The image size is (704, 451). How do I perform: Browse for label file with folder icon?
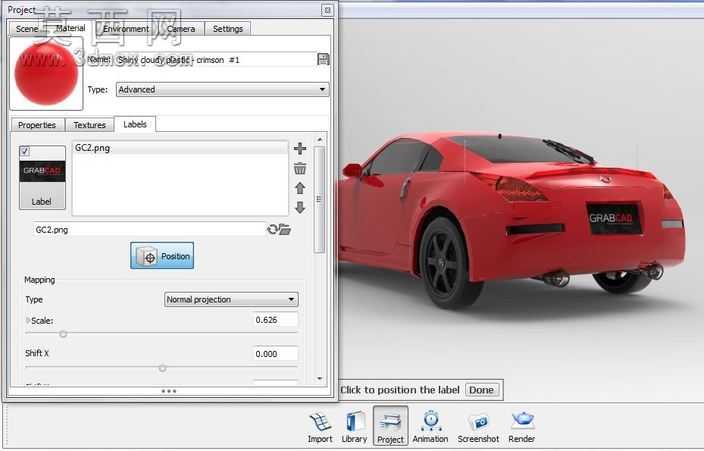click(x=285, y=230)
